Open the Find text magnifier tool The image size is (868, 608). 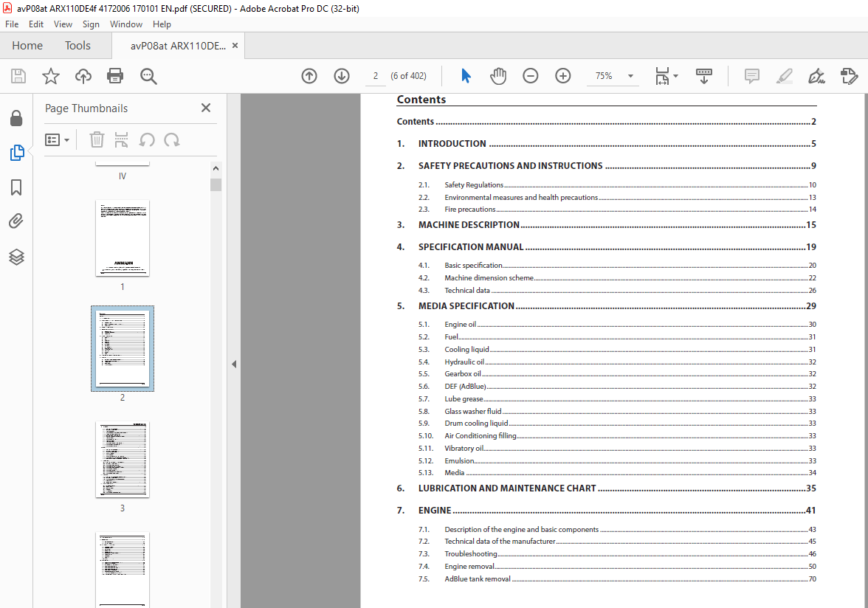148,76
